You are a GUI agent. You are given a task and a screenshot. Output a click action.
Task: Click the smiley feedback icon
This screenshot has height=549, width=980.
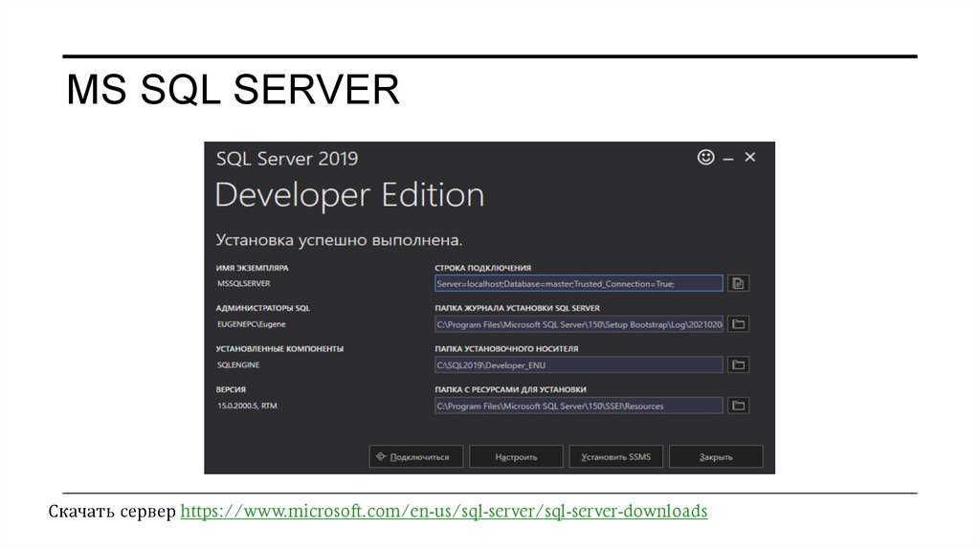coord(706,157)
